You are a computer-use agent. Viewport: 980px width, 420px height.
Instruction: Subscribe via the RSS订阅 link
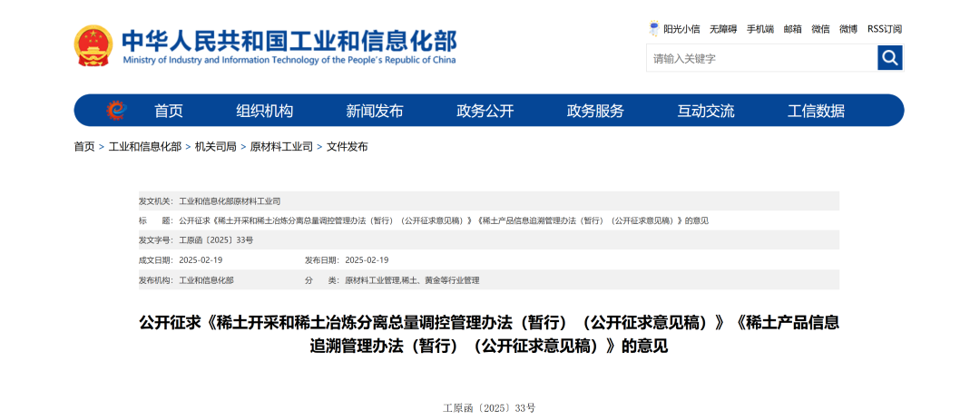tap(885, 29)
